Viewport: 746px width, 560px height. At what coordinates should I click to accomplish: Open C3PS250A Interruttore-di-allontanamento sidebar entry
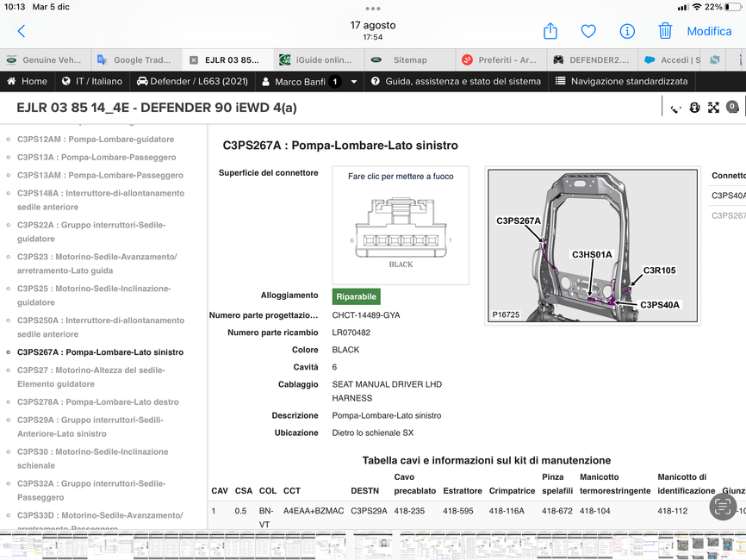click(101, 327)
